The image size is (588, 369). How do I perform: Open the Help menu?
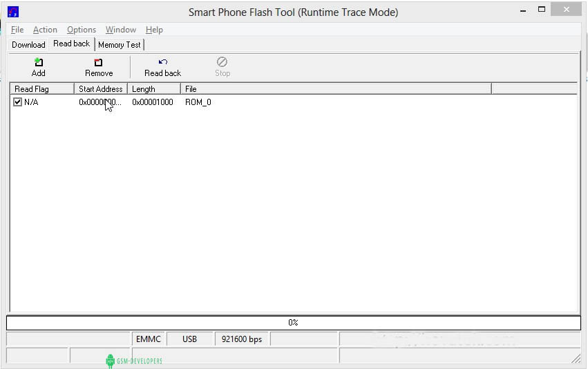pos(154,30)
